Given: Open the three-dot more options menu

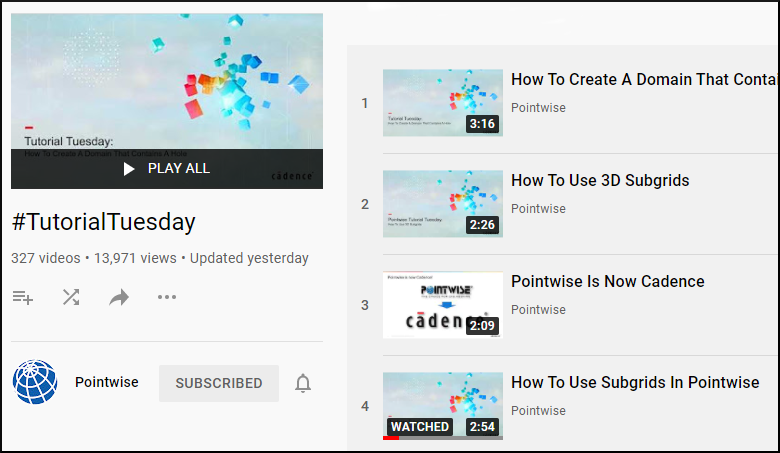Looking at the screenshot, I should [x=167, y=297].
